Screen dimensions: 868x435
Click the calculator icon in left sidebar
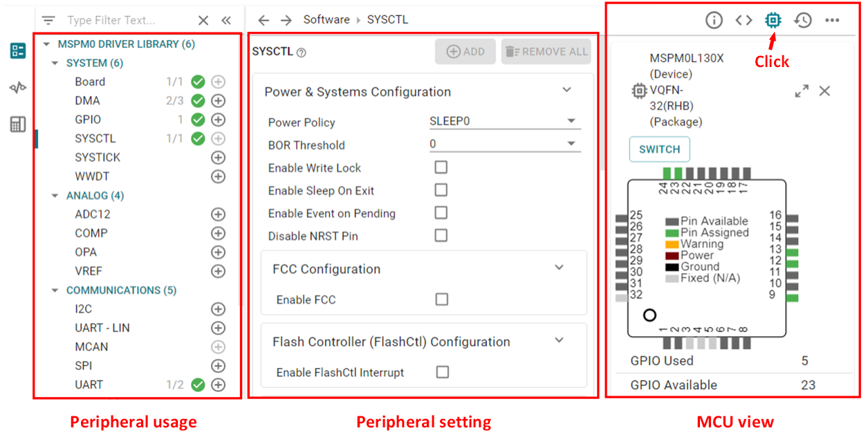coord(18,124)
